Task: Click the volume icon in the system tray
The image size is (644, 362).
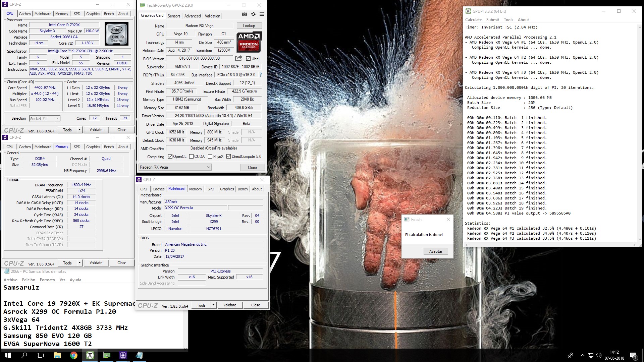Action: pos(599,355)
